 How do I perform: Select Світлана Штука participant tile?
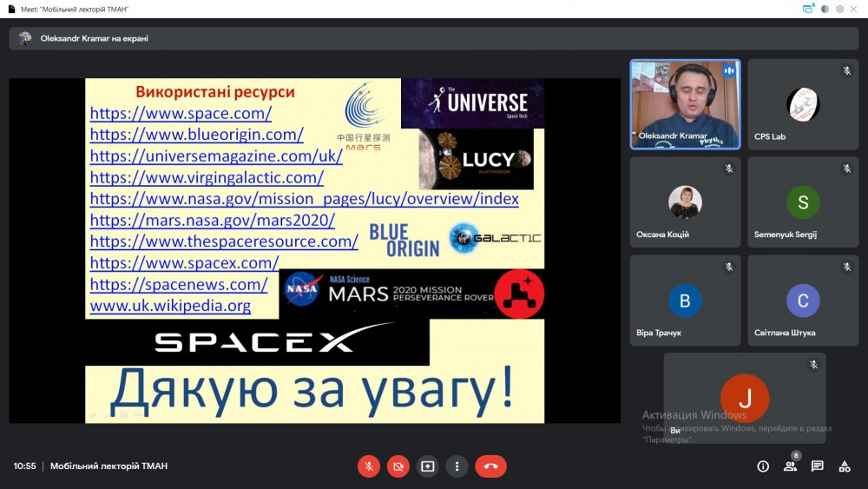[803, 301]
